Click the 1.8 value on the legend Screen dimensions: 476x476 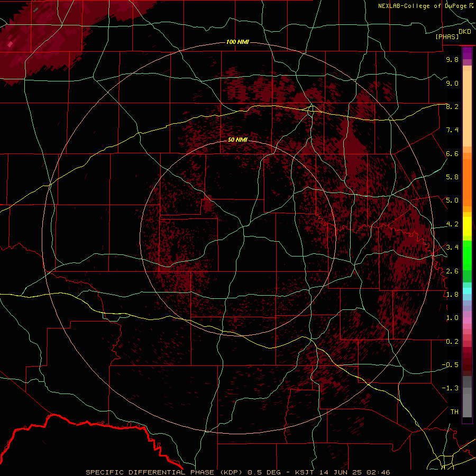(x=452, y=295)
